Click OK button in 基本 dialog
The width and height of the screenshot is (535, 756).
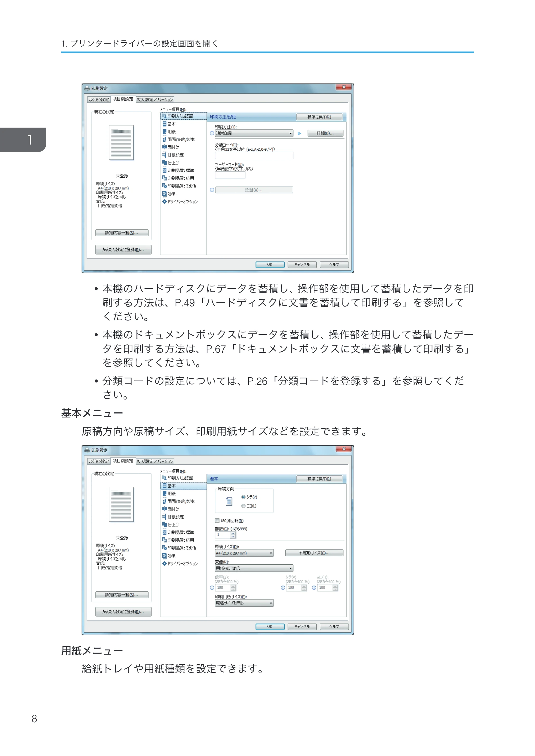tap(270, 626)
